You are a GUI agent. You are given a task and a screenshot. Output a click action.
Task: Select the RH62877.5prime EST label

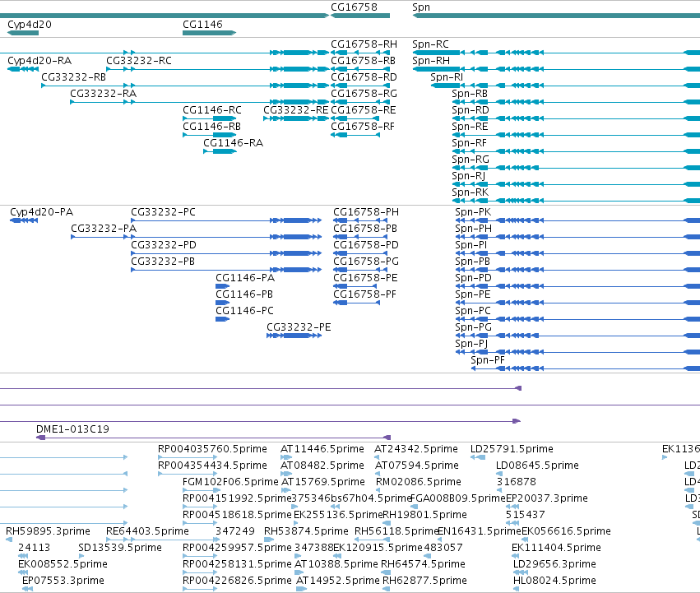424,581
